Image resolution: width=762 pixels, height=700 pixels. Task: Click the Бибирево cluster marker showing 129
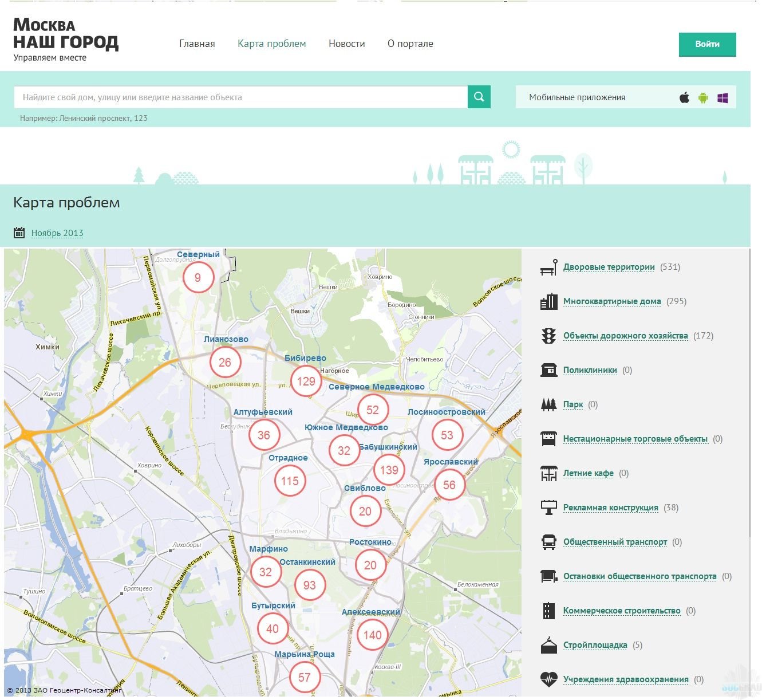(306, 381)
